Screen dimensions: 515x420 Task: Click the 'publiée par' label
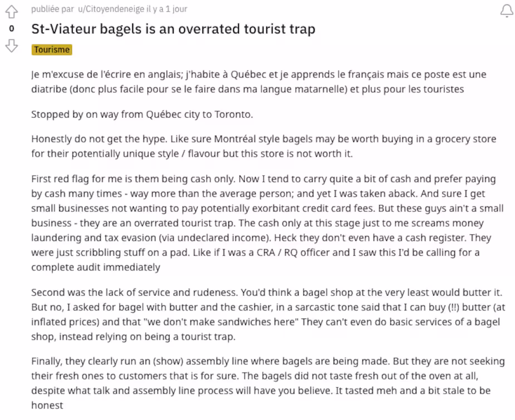52,9
